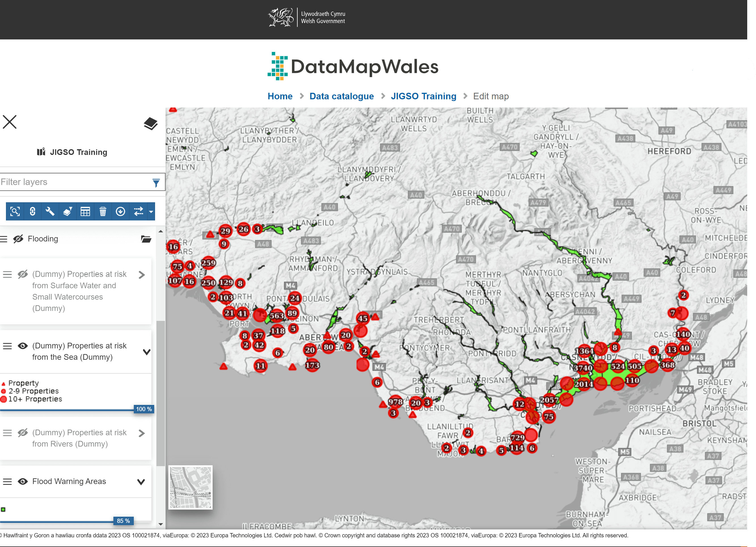Click the layer list scrollbar thumb
Image resolution: width=756 pixels, height=547 pixels.
161,393
